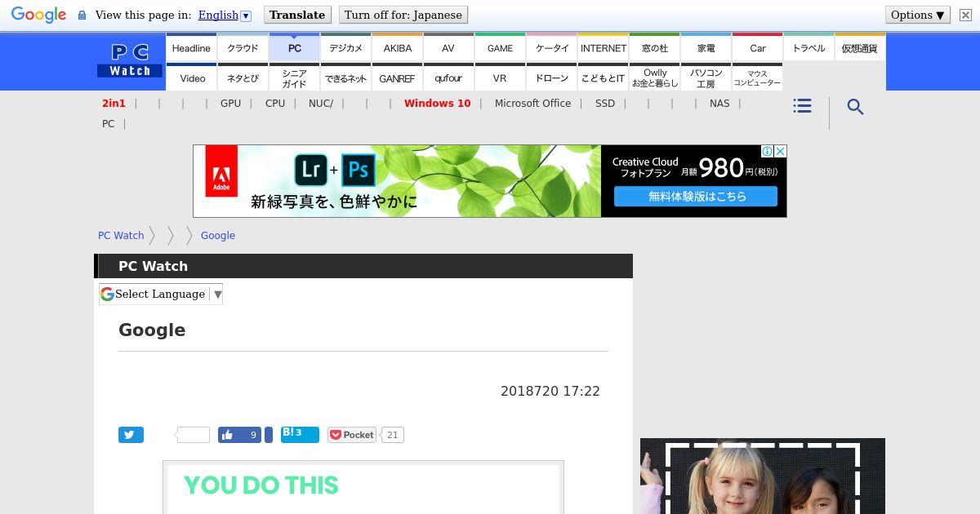Follow the CPU topic link
Screen dimensions: 980x514
pyautogui.click(x=275, y=103)
